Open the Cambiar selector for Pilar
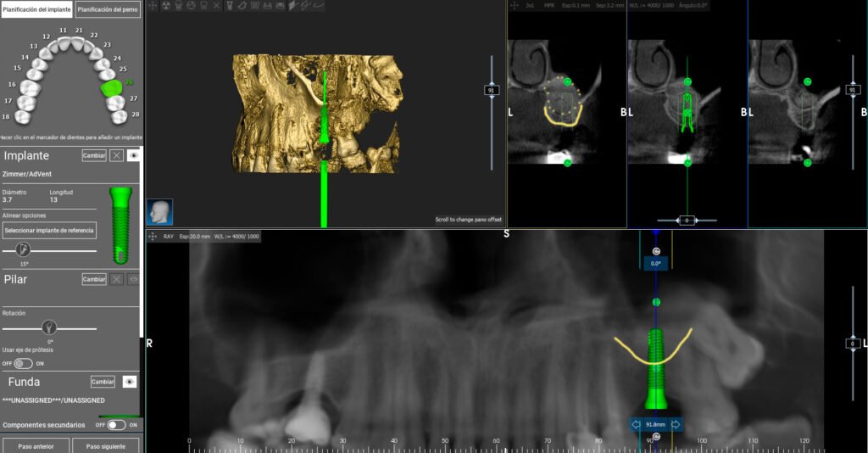The image size is (868, 453). tap(94, 279)
